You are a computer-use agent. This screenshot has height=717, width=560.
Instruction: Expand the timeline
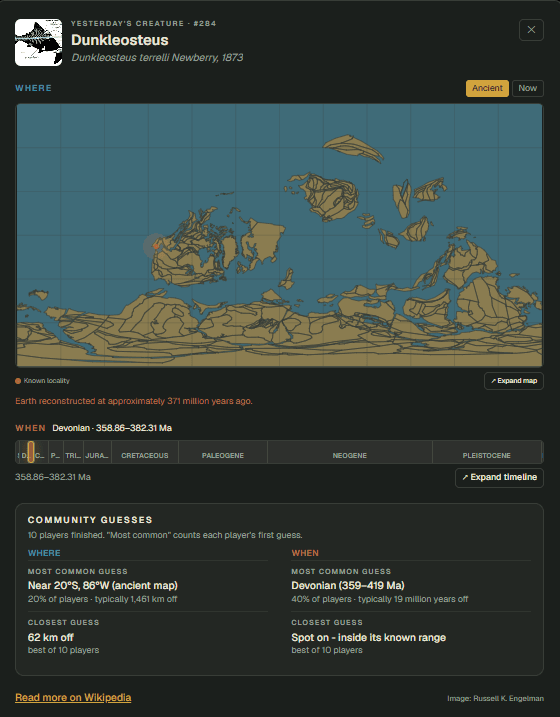click(499, 477)
